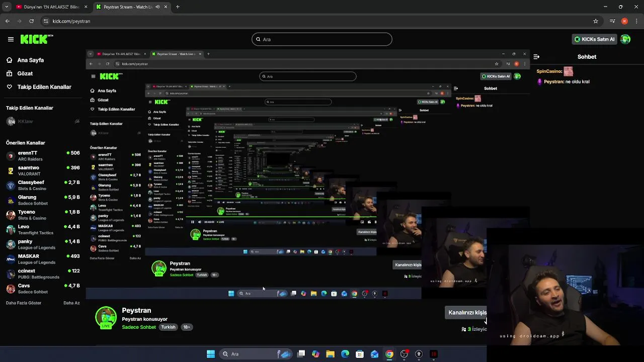Bookmark this page with the star icon
The image size is (644, 362).
tap(596, 21)
